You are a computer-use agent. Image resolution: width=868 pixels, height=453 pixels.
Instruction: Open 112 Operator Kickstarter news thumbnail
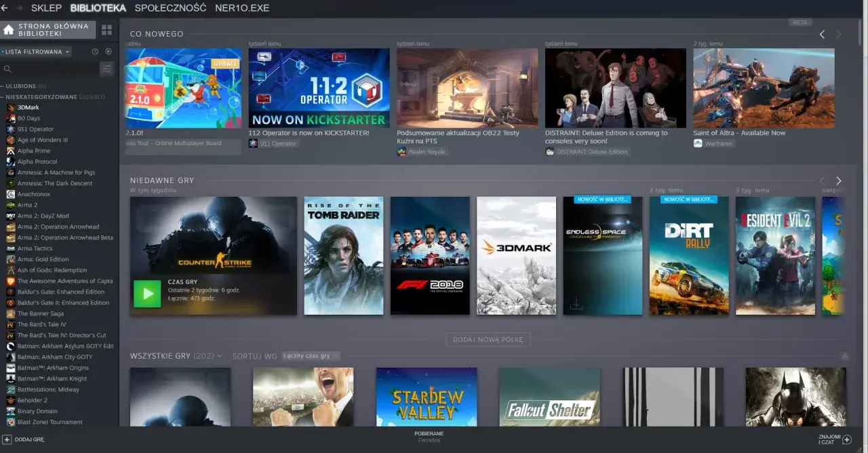[319, 87]
